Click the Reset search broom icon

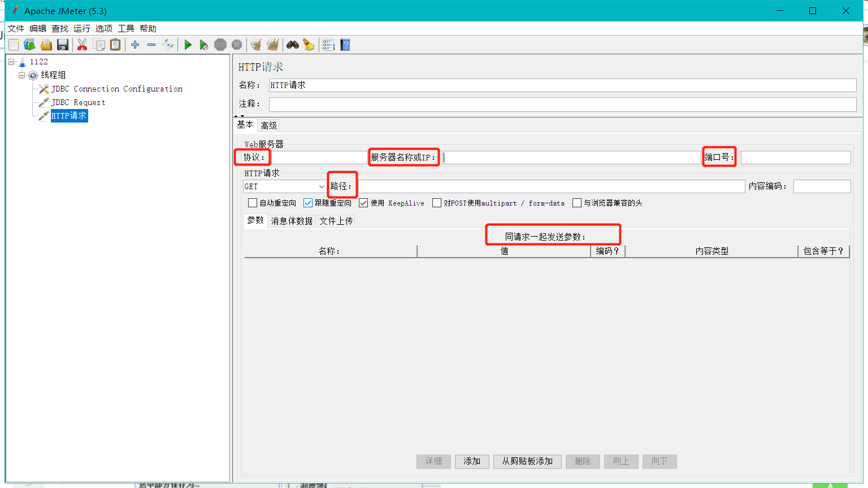coord(309,45)
